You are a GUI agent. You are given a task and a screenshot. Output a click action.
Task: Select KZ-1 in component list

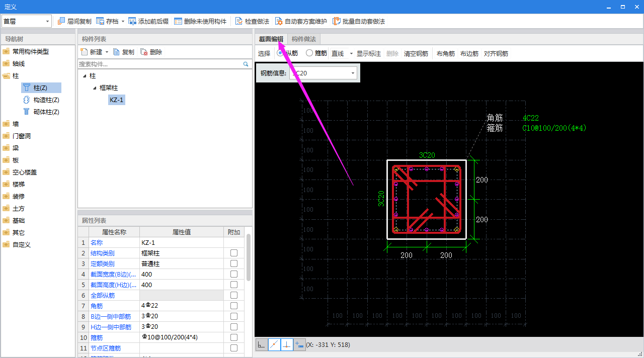116,100
